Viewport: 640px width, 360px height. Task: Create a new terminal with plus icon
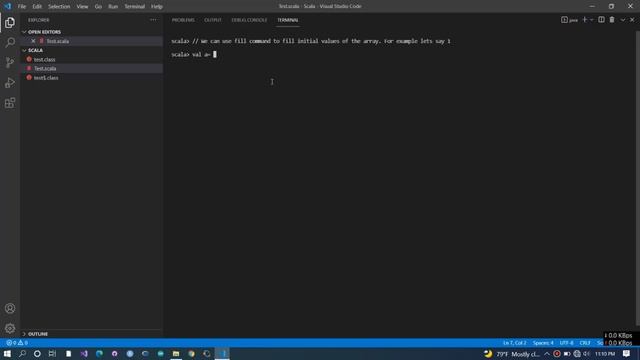pos(584,20)
